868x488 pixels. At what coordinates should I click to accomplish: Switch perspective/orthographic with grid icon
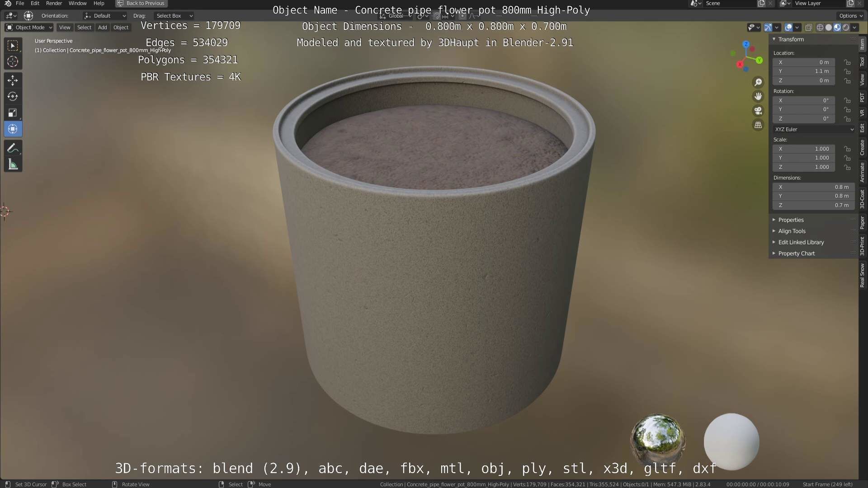758,125
